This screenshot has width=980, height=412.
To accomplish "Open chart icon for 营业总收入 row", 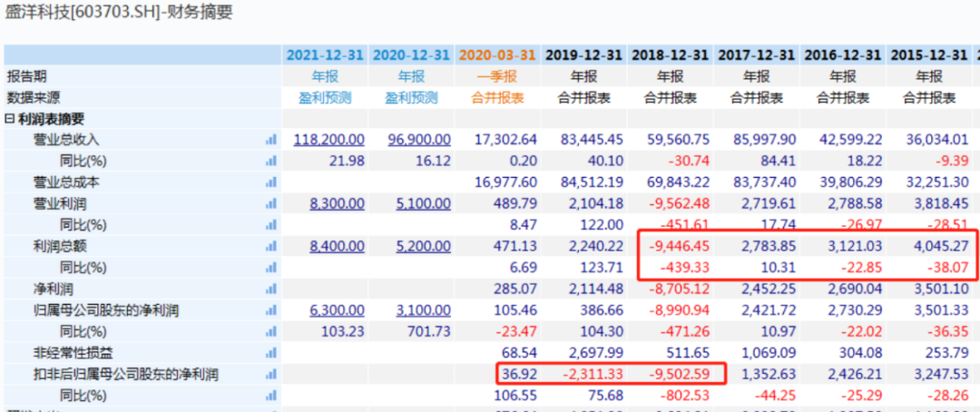I will pos(270,140).
